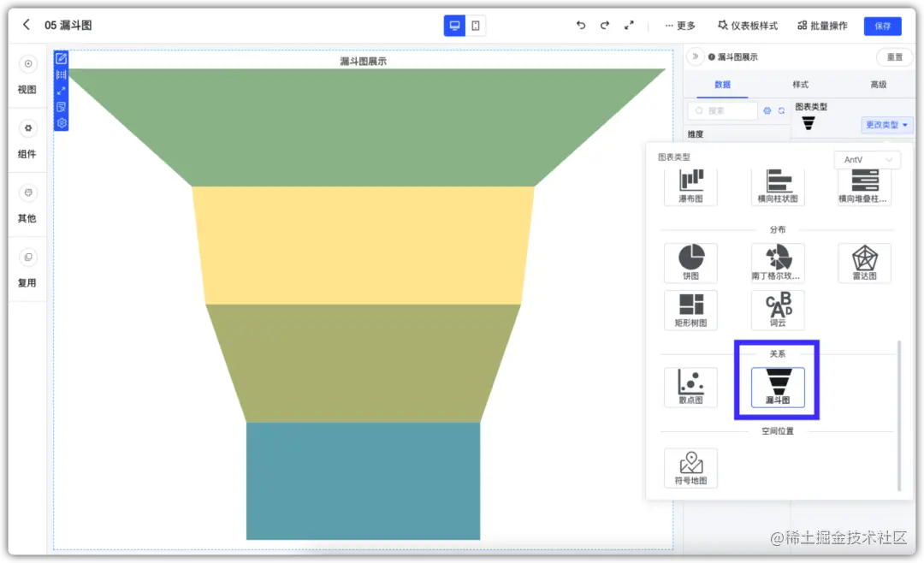Switch to mobile preview mode

(x=476, y=26)
